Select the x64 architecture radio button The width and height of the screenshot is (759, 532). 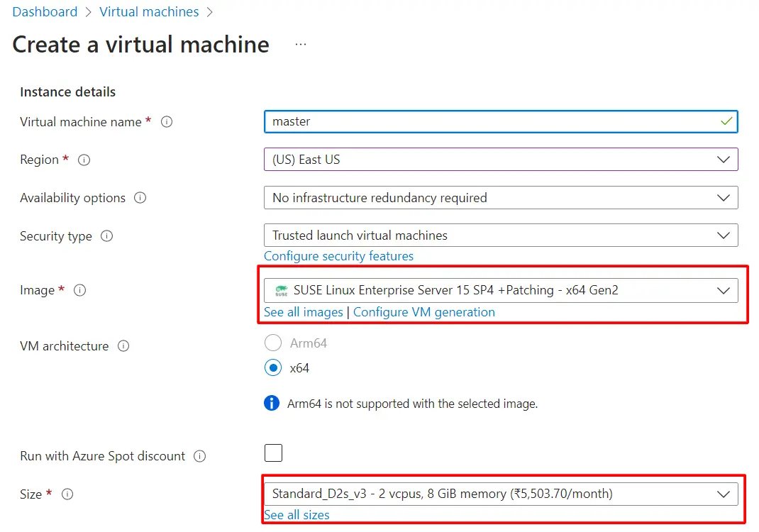point(272,368)
